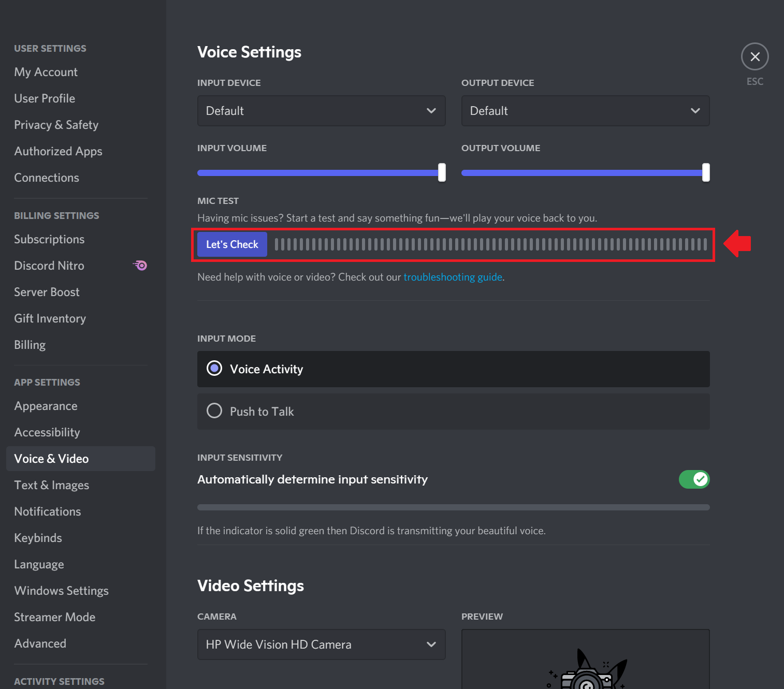Select Voice Activity input mode
This screenshot has height=689, width=784.
point(453,369)
